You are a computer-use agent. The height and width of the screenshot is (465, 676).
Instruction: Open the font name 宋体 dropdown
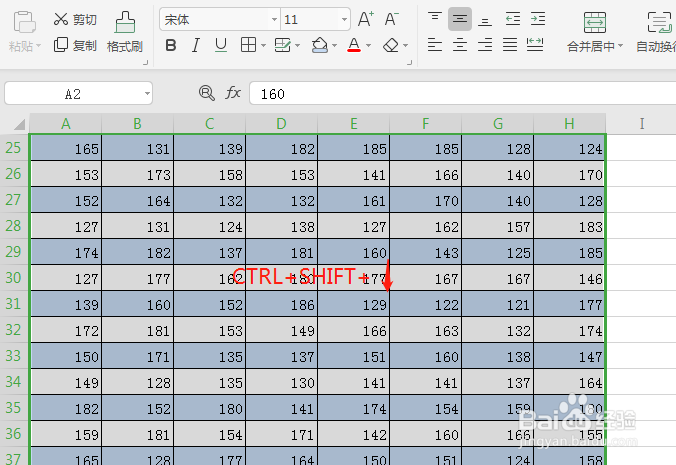[x=274, y=19]
